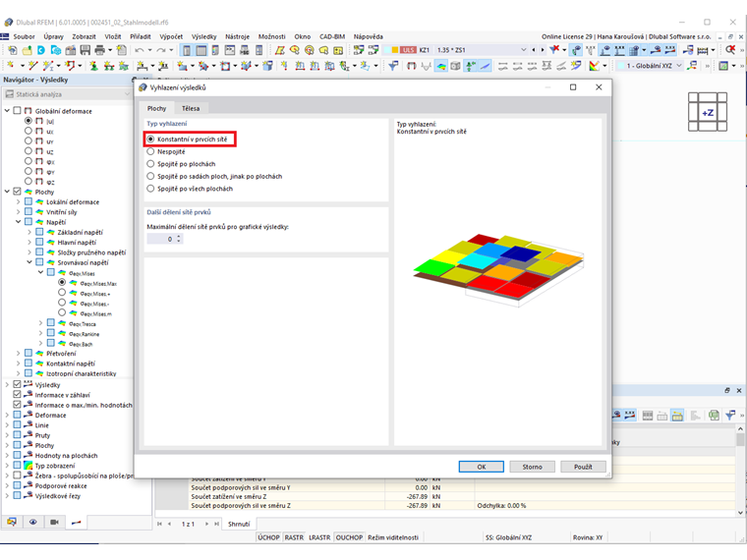Click the Save floppy disk icon
Viewport: 747px width, 560px height.
(x=86, y=50)
